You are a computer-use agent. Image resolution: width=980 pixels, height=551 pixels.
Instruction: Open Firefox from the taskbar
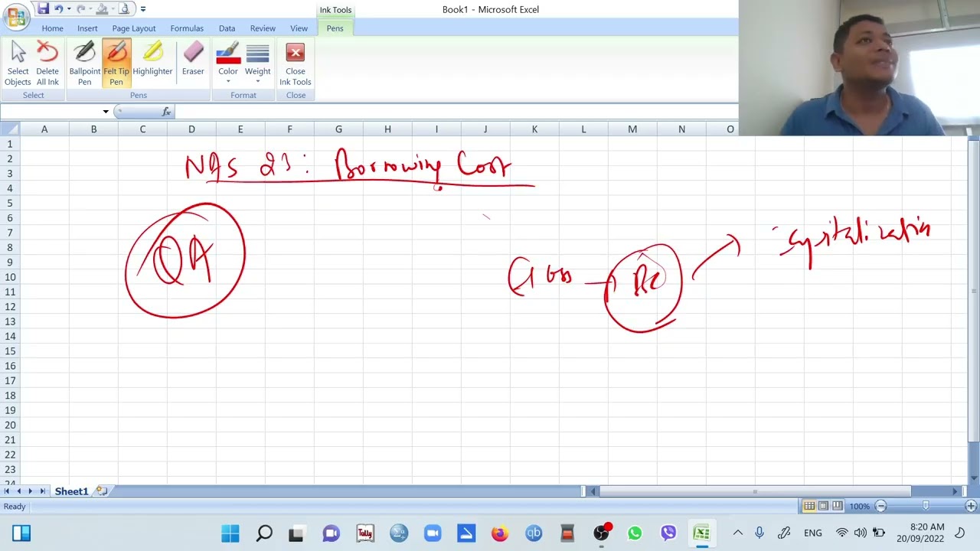(500, 533)
